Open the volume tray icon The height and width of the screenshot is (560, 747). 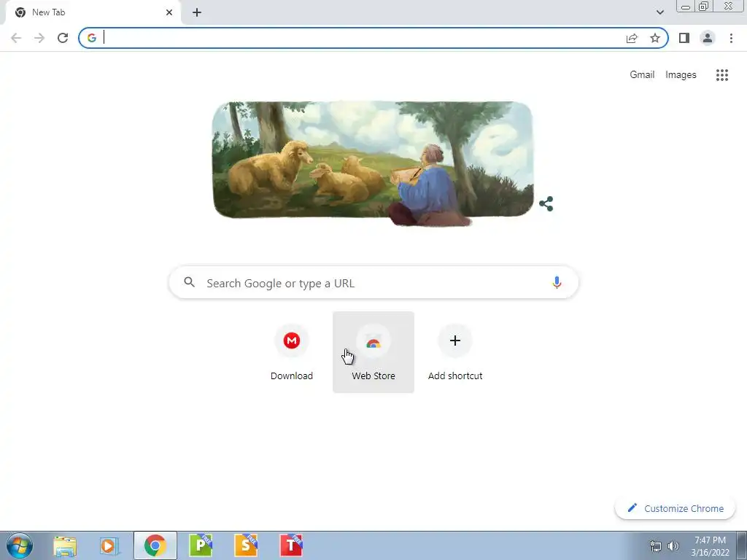click(673, 546)
